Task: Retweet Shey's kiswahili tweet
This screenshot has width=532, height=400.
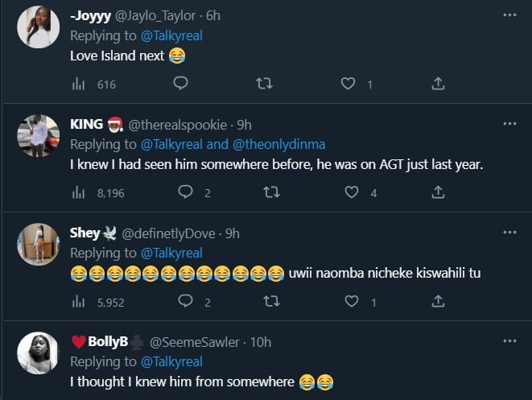Action: click(x=273, y=301)
